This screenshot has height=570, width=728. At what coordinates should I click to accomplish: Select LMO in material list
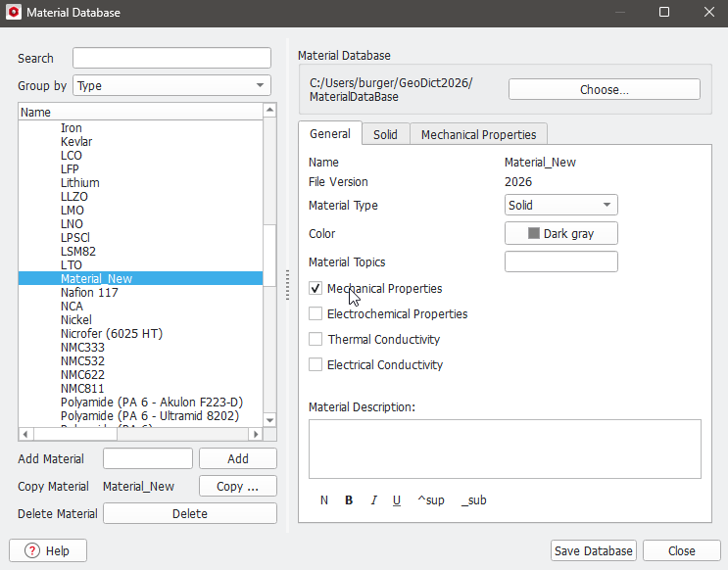(72, 210)
